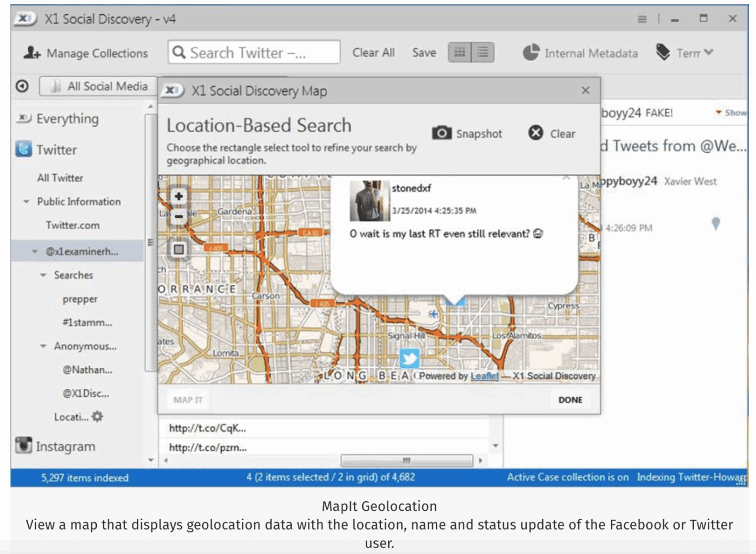Collapse the Public Information tree node

pyautogui.click(x=26, y=202)
